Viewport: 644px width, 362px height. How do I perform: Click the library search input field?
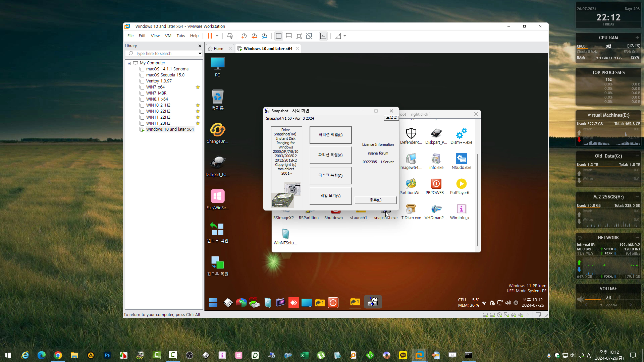click(x=161, y=54)
